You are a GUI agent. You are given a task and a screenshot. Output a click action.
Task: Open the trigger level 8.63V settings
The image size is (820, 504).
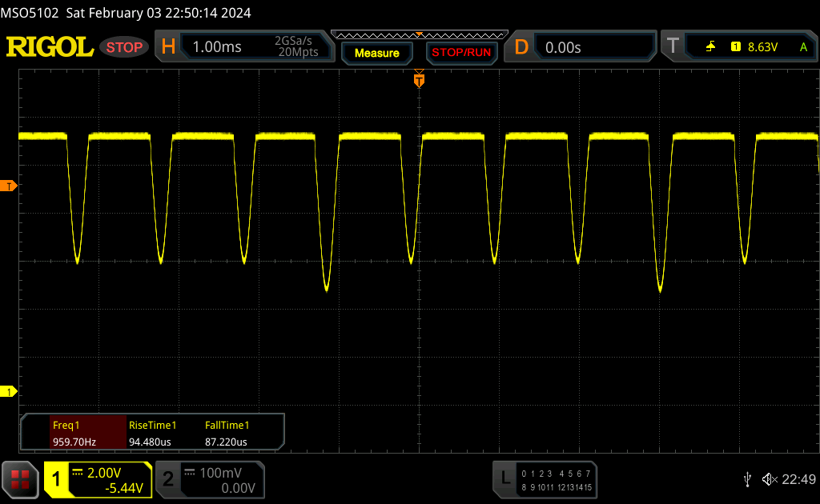[x=762, y=47]
